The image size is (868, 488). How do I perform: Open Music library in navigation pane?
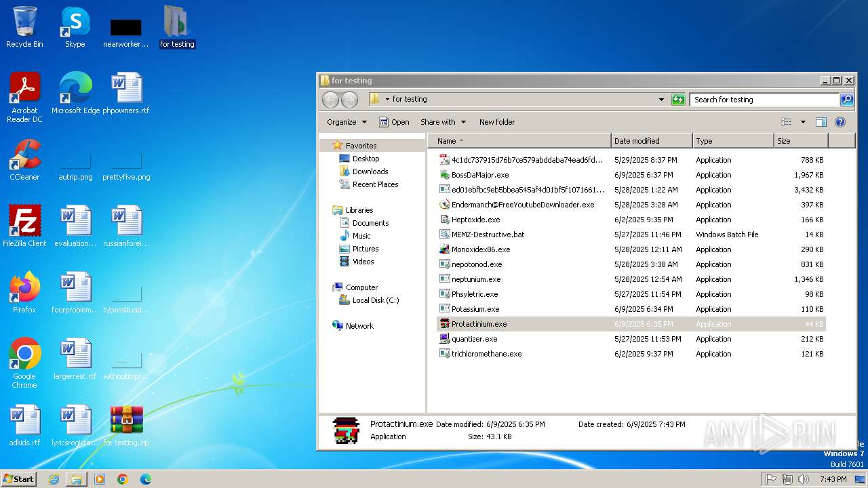click(x=361, y=236)
